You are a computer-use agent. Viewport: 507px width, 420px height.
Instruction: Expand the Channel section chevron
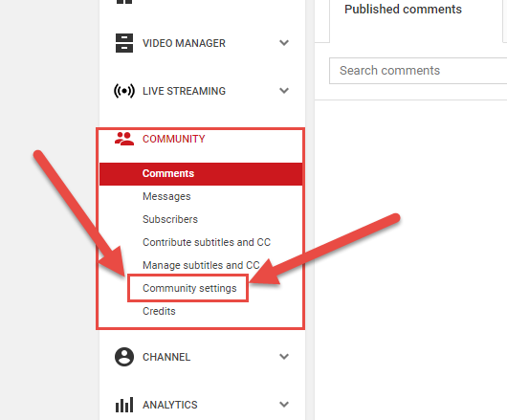[x=284, y=357]
